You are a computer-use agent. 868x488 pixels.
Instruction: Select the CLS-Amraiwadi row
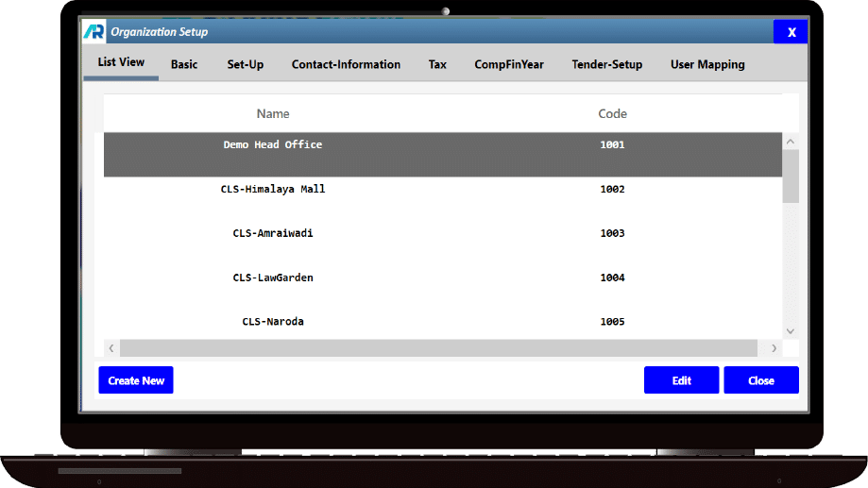[x=273, y=233]
